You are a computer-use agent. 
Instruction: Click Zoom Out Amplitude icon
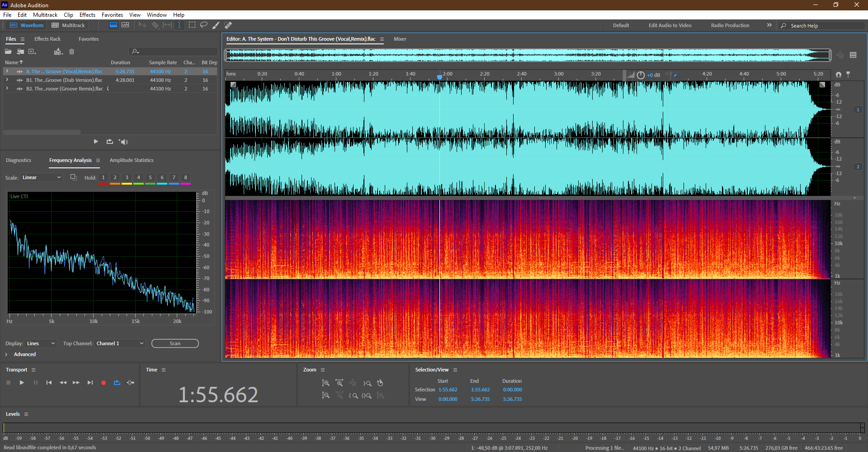[325, 395]
